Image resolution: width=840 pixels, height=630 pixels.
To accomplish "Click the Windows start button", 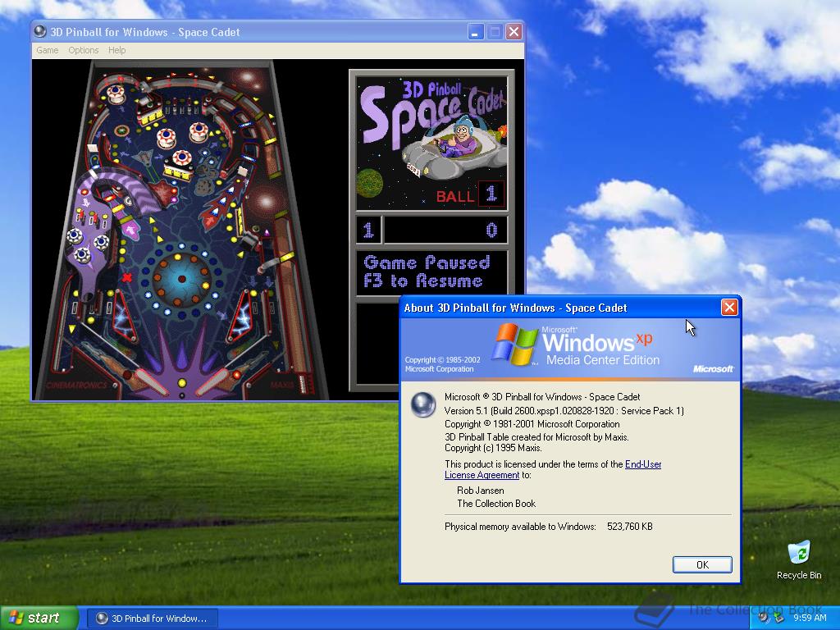I will coord(39,618).
